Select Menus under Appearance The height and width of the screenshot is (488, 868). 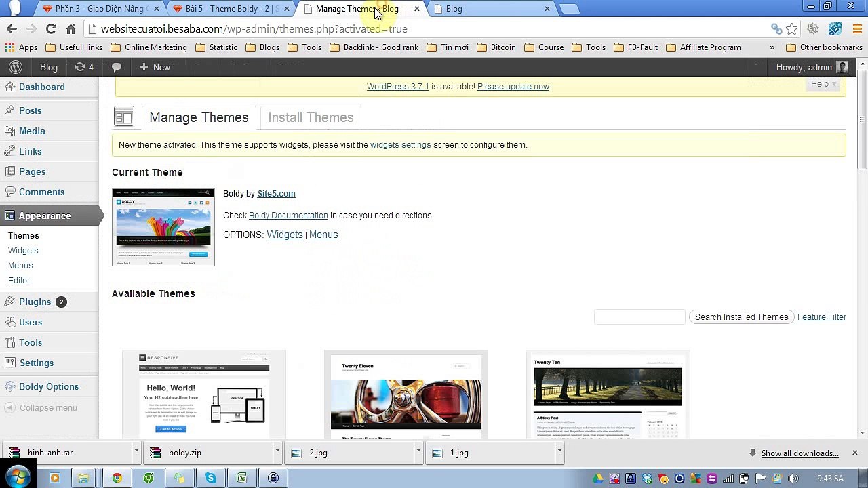point(20,266)
